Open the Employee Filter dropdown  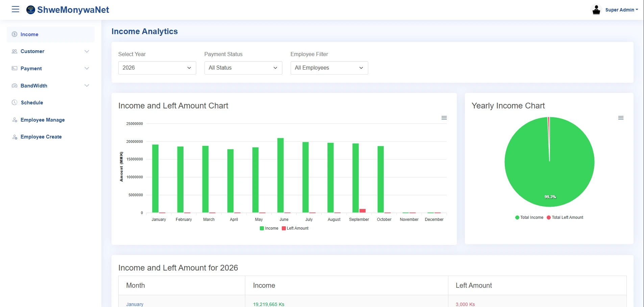coord(329,68)
